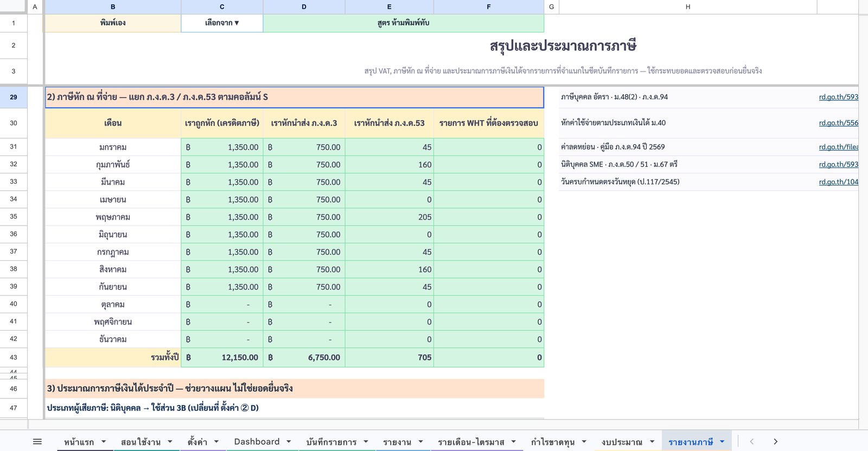
Task: Switch to the บันทึกรายการ sheet tab
Action: point(331,442)
